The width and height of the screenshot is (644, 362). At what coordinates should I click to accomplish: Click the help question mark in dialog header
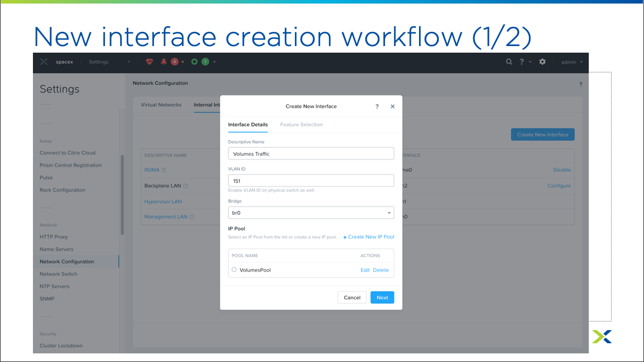[377, 106]
